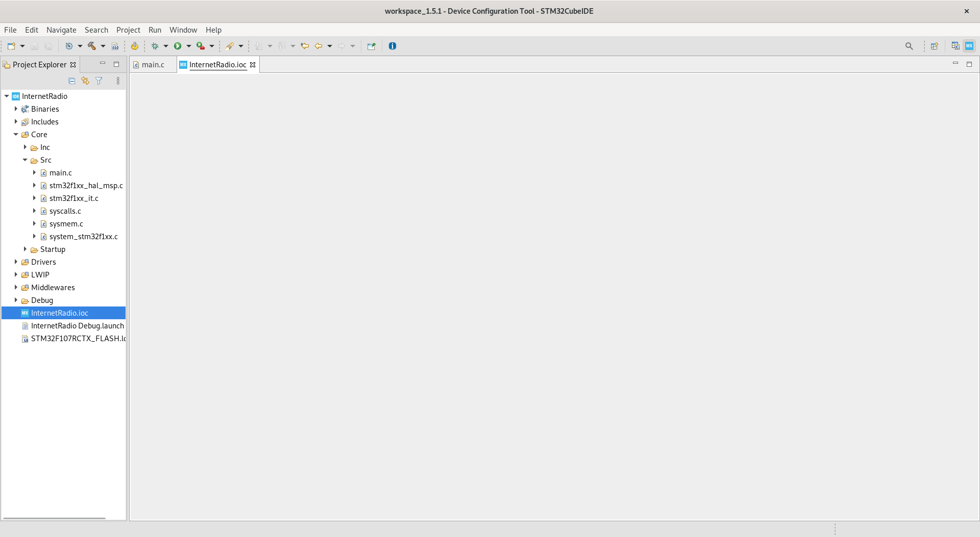Expand the Includes tree node
The image size is (980, 537).
click(16, 121)
